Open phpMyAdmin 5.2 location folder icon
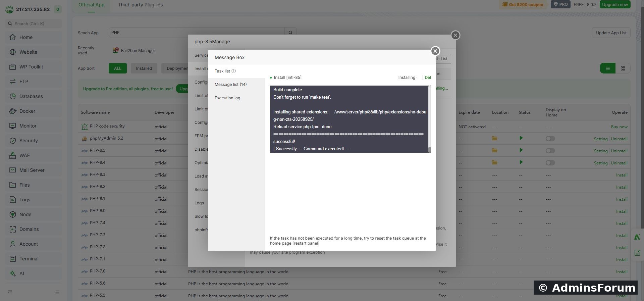Viewport: 644px width, 301px height. (x=495, y=138)
